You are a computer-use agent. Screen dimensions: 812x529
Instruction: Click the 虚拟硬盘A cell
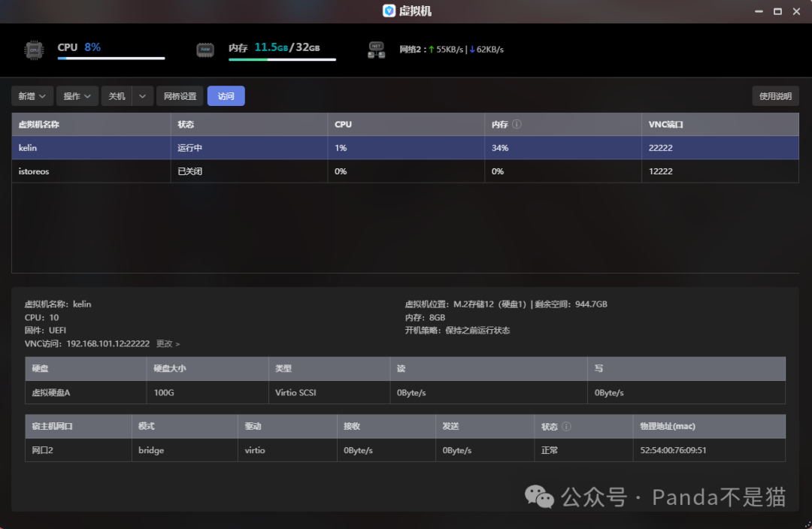click(86, 392)
